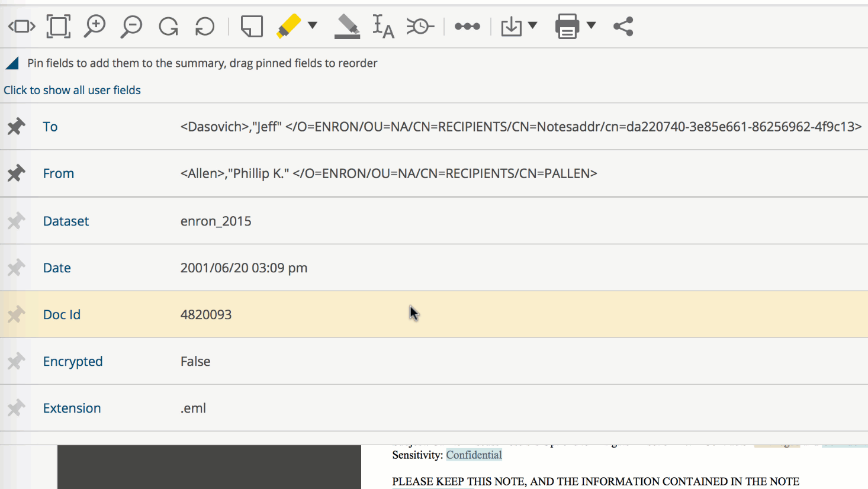Viewport: 868px width, 489px height.
Task: Collapse the pin fields summary triangle
Action: pos(12,63)
